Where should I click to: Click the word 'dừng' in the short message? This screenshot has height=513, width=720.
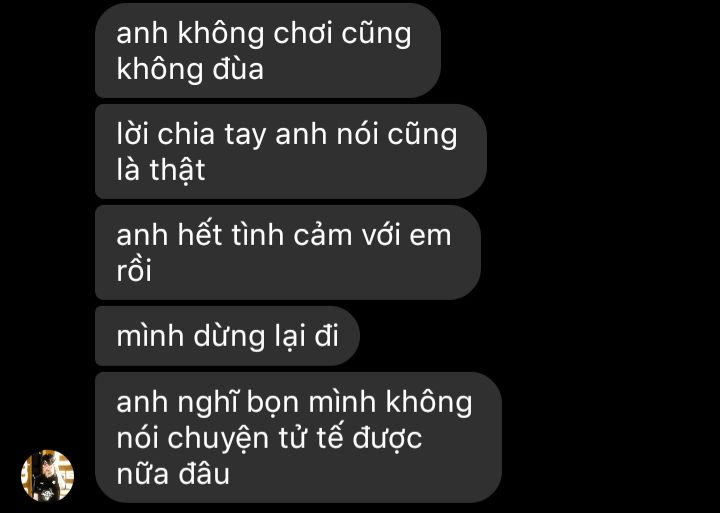(x=229, y=337)
